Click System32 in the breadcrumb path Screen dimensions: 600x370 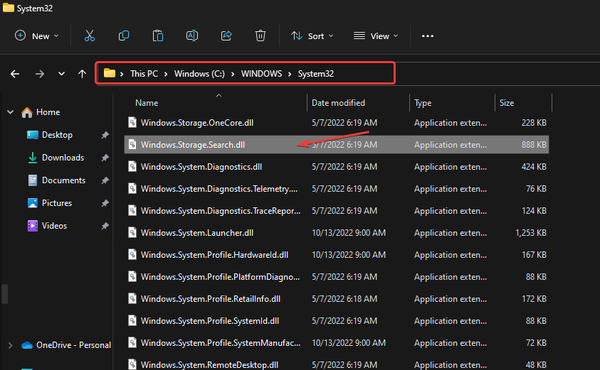[316, 73]
